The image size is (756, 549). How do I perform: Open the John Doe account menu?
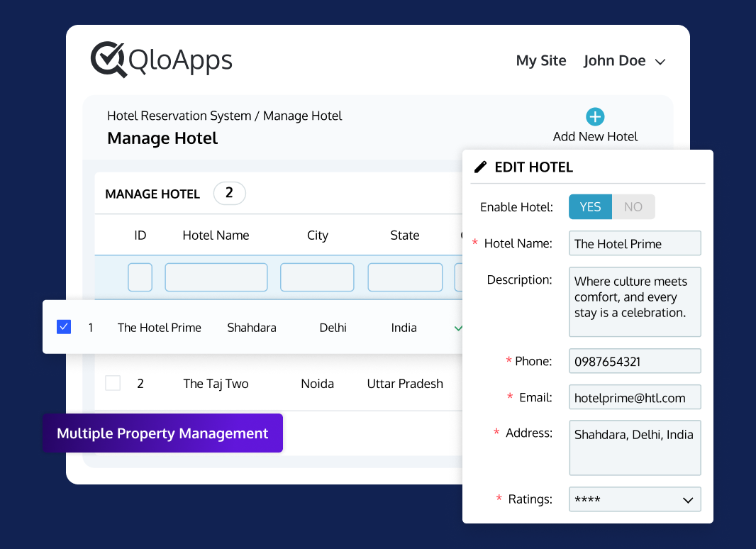click(x=624, y=61)
